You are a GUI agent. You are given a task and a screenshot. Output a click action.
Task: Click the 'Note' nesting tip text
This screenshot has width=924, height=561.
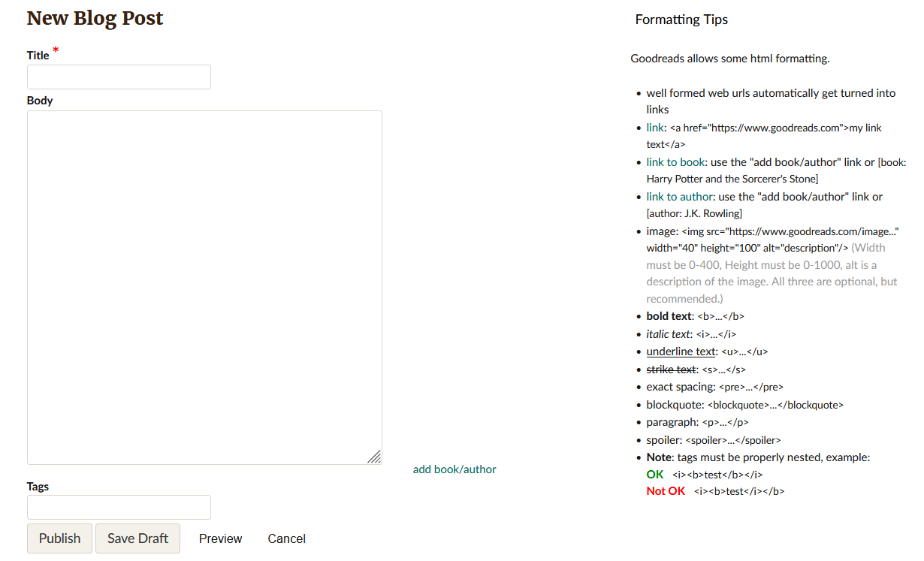tap(758, 457)
